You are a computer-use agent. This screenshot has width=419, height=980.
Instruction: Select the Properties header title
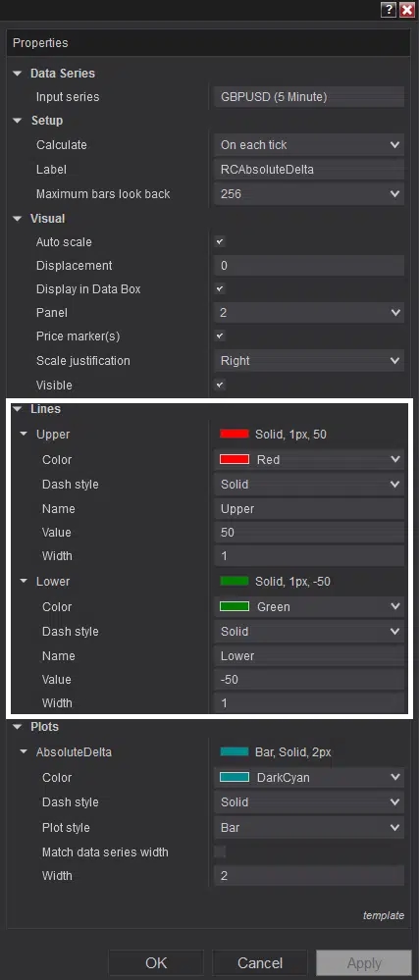pyautogui.click(x=40, y=43)
